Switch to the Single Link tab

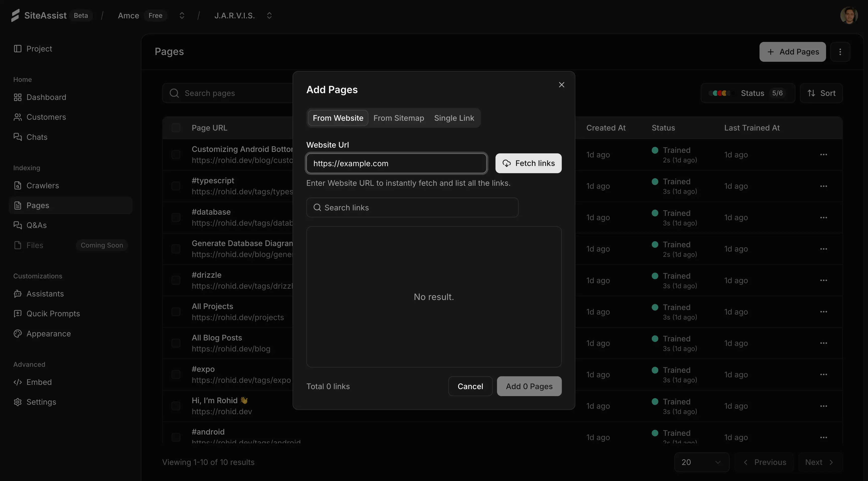pos(454,118)
